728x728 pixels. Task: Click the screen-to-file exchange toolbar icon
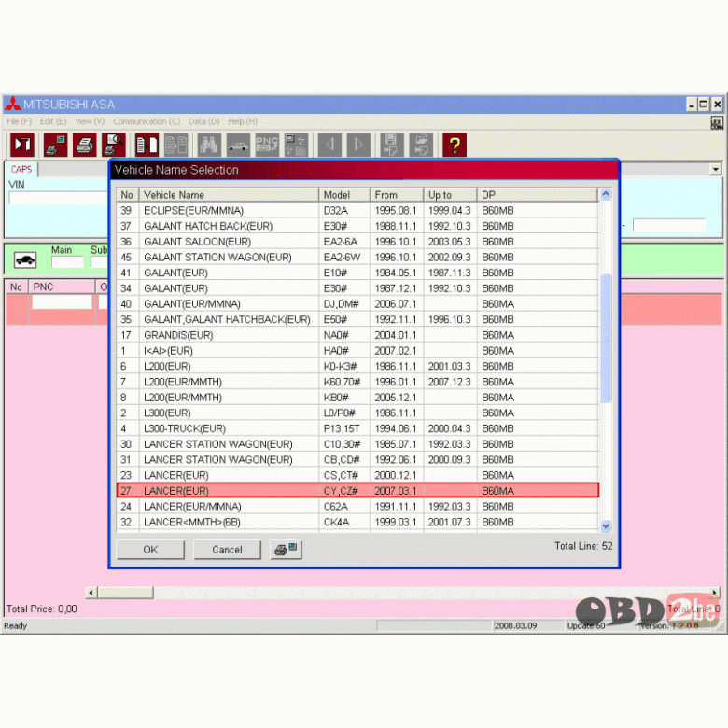[296, 145]
